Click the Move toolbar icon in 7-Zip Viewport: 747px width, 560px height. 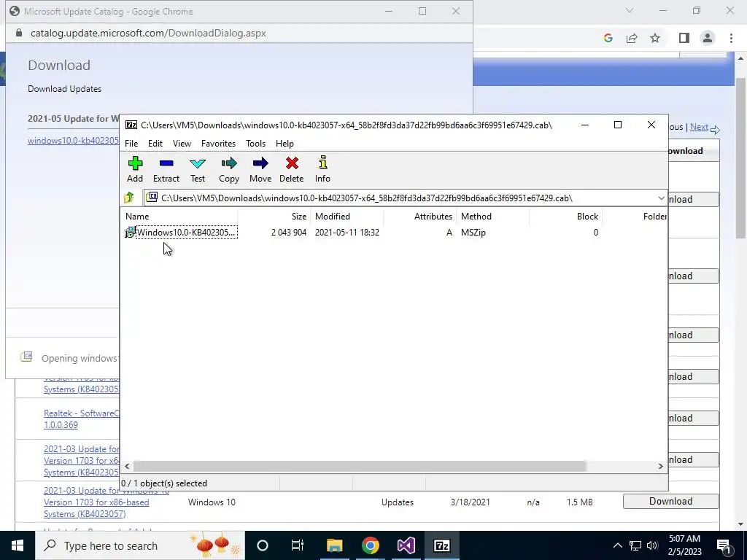[x=260, y=169]
